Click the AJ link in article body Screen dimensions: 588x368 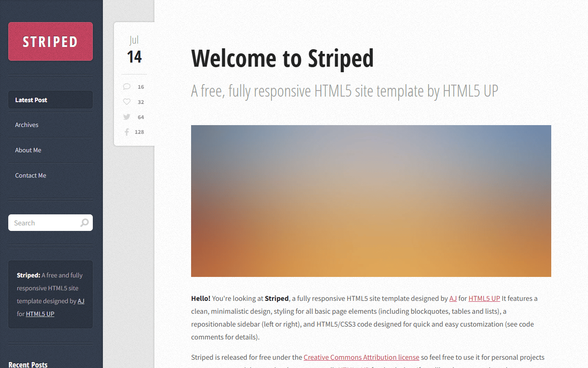point(453,298)
